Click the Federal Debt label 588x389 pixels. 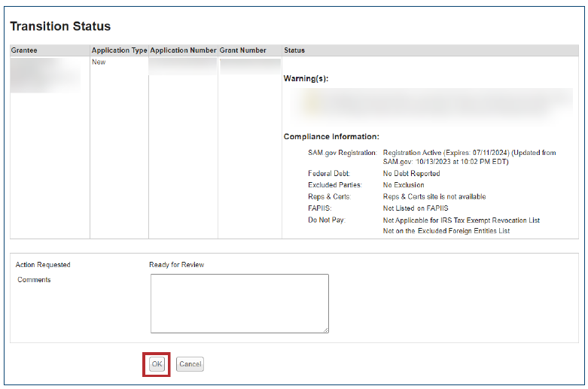pos(329,174)
